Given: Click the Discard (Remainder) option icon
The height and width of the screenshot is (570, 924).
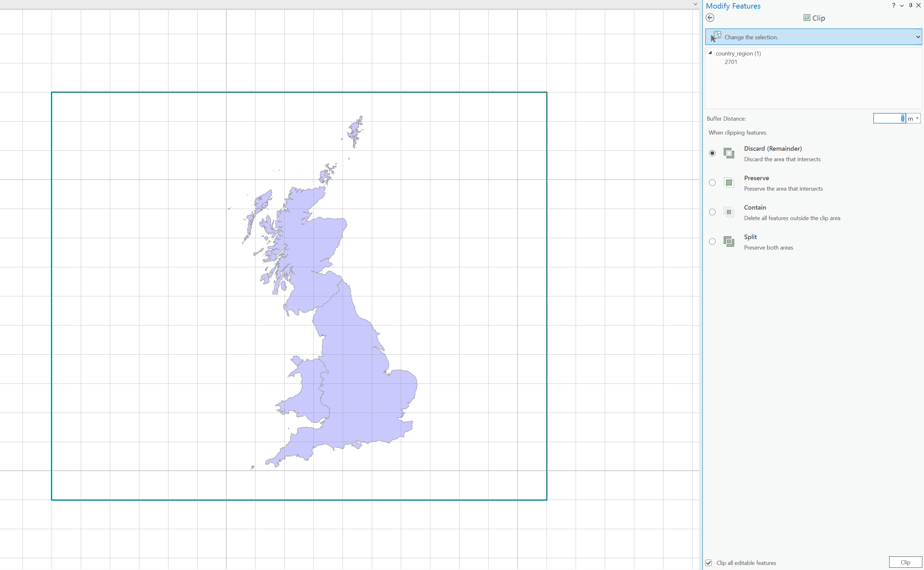Looking at the screenshot, I should click(x=729, y=153).
